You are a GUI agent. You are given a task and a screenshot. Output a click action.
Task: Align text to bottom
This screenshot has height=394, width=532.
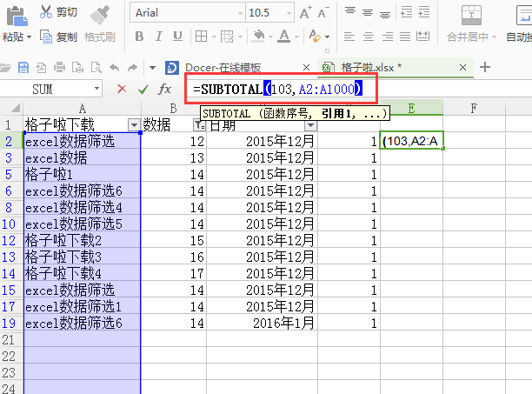pos(385,14)
